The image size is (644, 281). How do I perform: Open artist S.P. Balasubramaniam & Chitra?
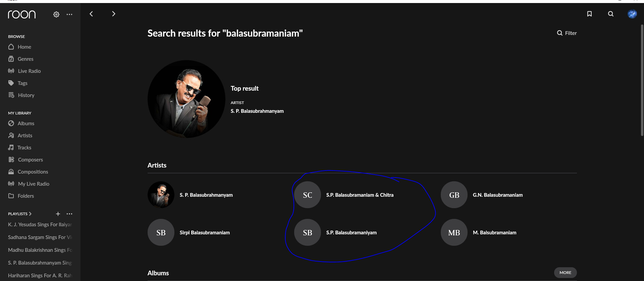360,195
